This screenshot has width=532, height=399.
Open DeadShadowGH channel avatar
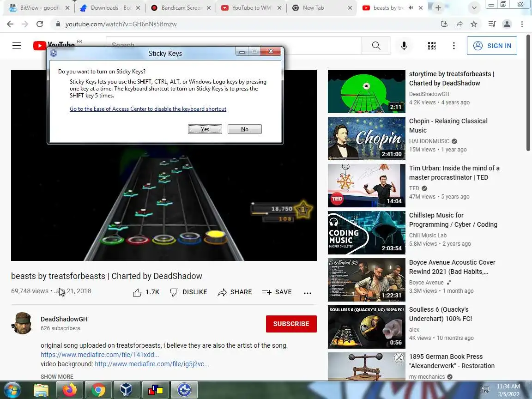[22, 323]
